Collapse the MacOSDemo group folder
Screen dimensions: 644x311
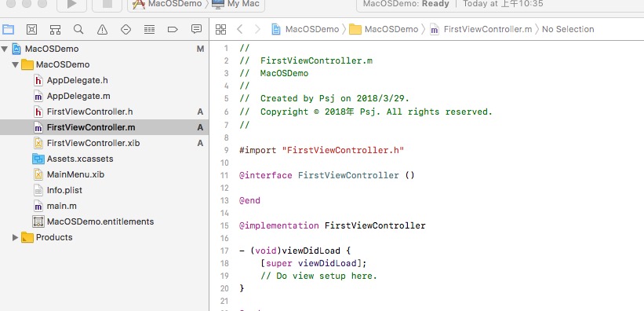15,64
